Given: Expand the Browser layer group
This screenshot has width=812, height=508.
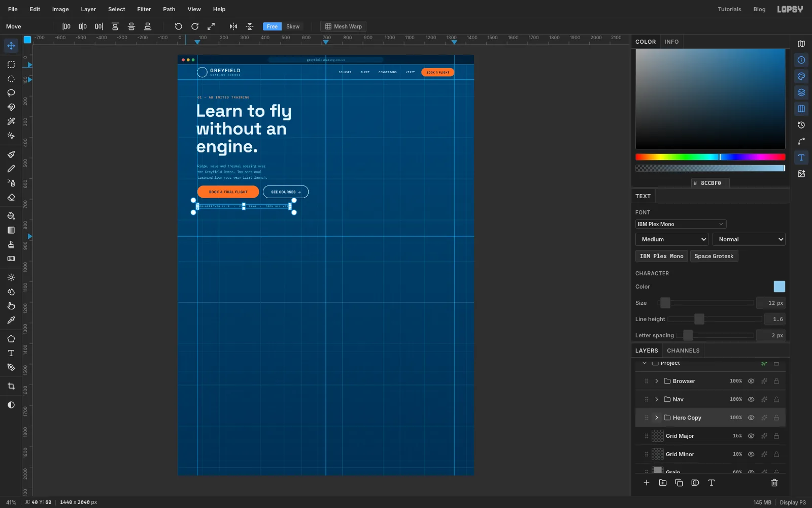Looking at the screenshot, I should point(657,381).
